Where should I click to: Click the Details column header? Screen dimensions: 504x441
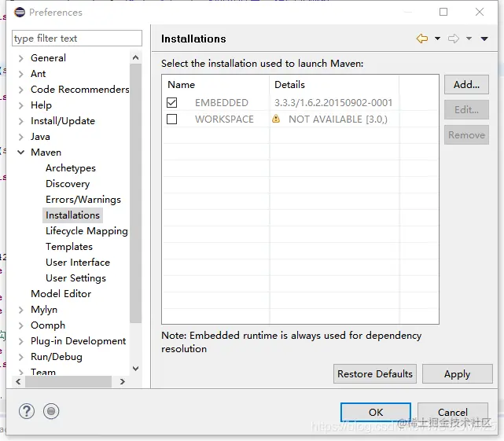click(334, 85)
